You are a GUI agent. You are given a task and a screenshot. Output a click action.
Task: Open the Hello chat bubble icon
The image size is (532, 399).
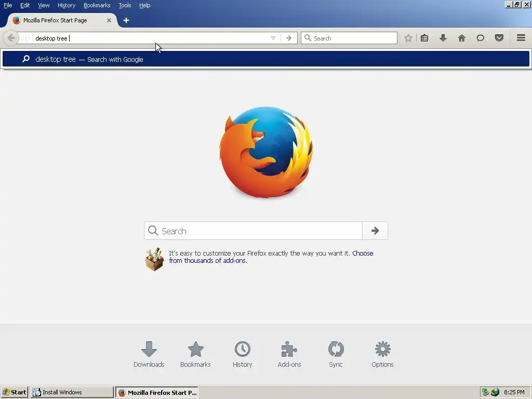coord(480,38)
